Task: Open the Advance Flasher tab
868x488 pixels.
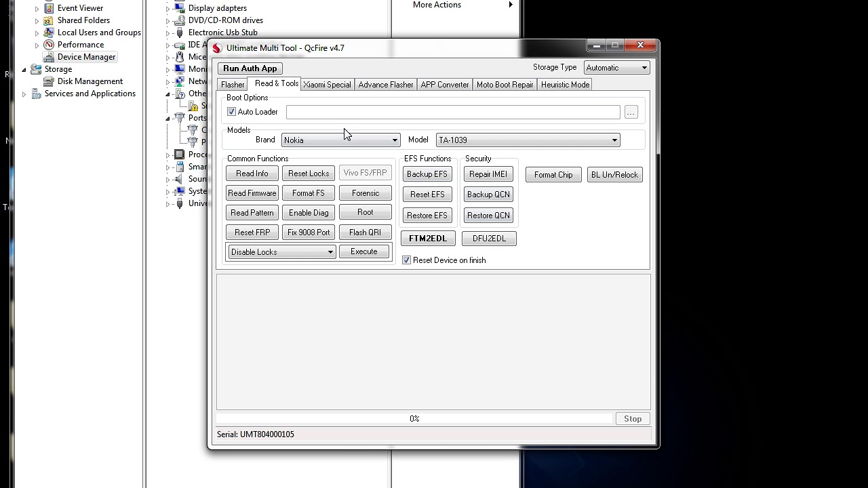Action: tap(386, 85)
